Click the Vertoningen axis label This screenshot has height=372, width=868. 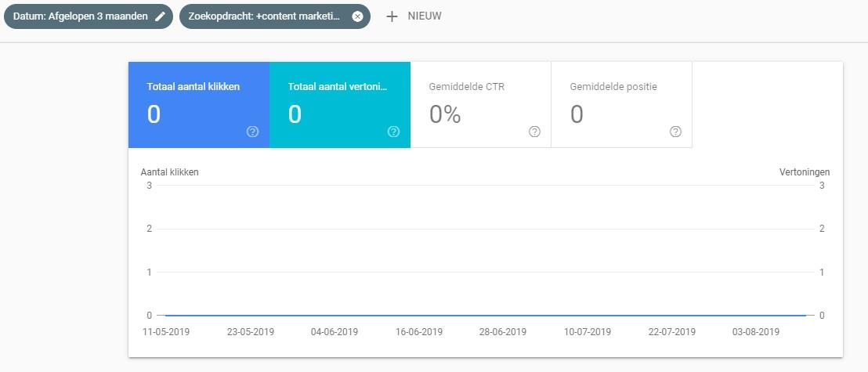(x=805, y=172)
